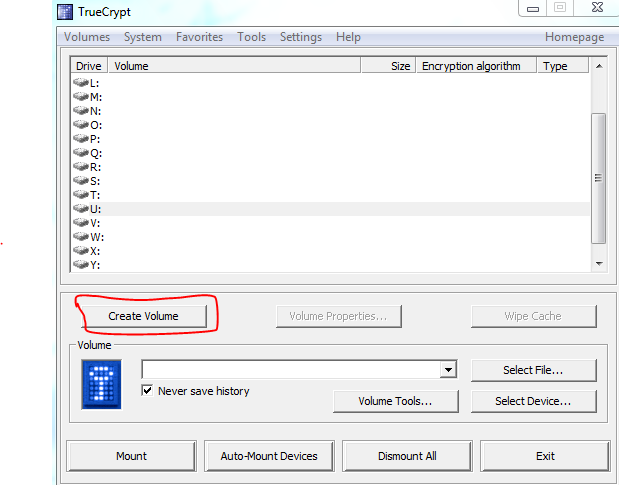Minimize the TrueCrypt window
The height and width of the screenshot is (485, 619).
point(533,8)
